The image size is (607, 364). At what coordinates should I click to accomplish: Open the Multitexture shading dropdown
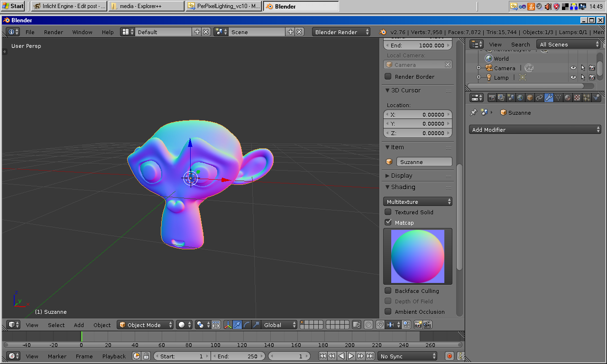pyautogui.click(x=418, y=201)
